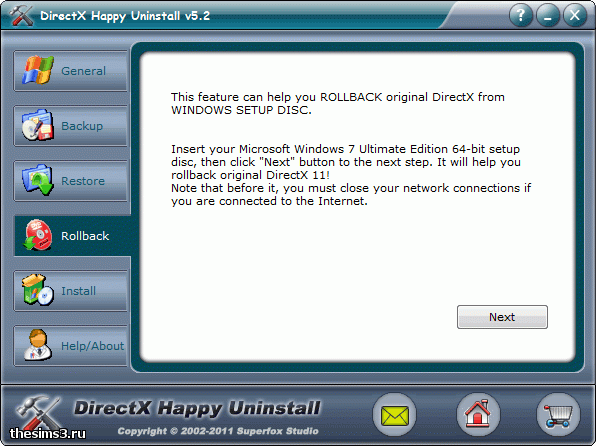The width and height of the screenshot is (596, 446).
Task: Click the shopping cart purchase icon
Action: pyautogui.click(x=558, y=415)
